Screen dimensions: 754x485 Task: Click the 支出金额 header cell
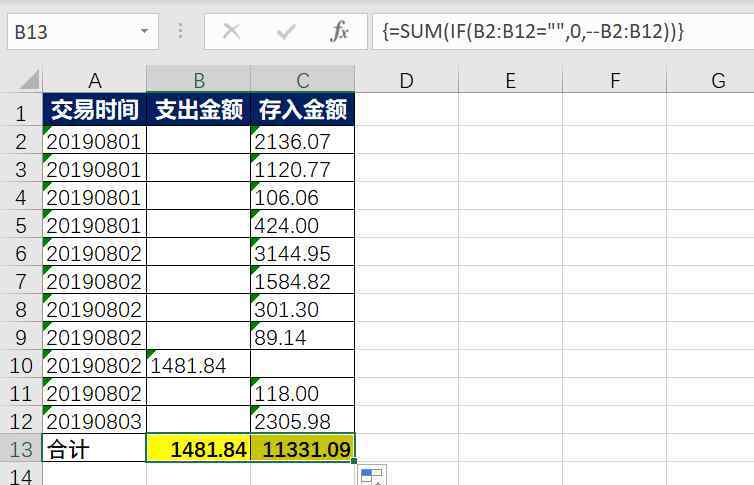pyautogui.click(x=199, y=110)
